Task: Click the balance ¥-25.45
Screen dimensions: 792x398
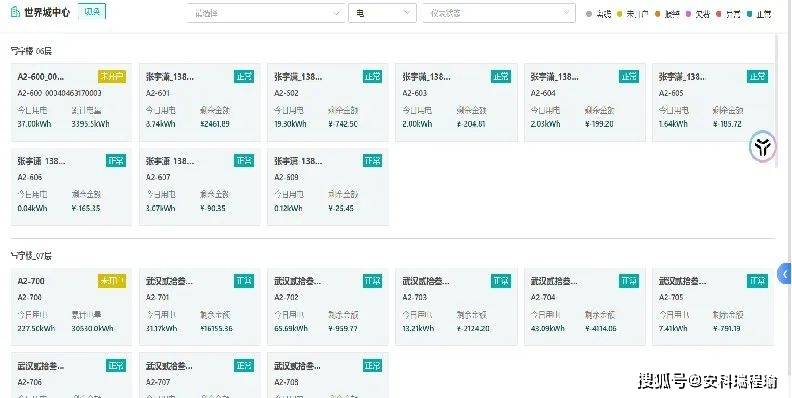Action: 341,208
